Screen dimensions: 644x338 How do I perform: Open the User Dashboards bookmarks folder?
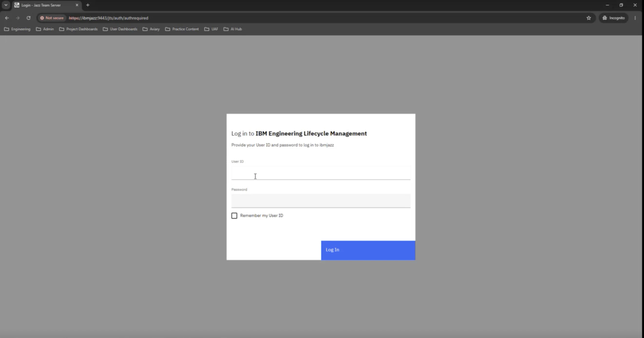(120, 29)
